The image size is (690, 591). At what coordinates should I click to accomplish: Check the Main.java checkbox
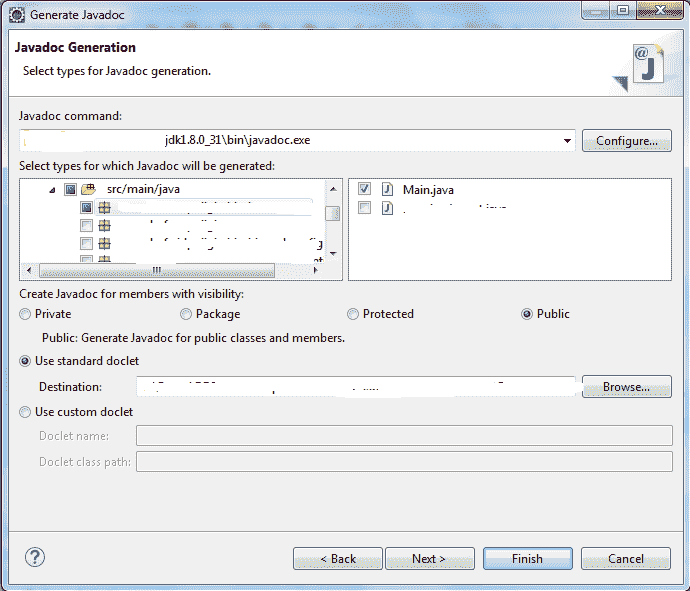(x=364, y=189)
